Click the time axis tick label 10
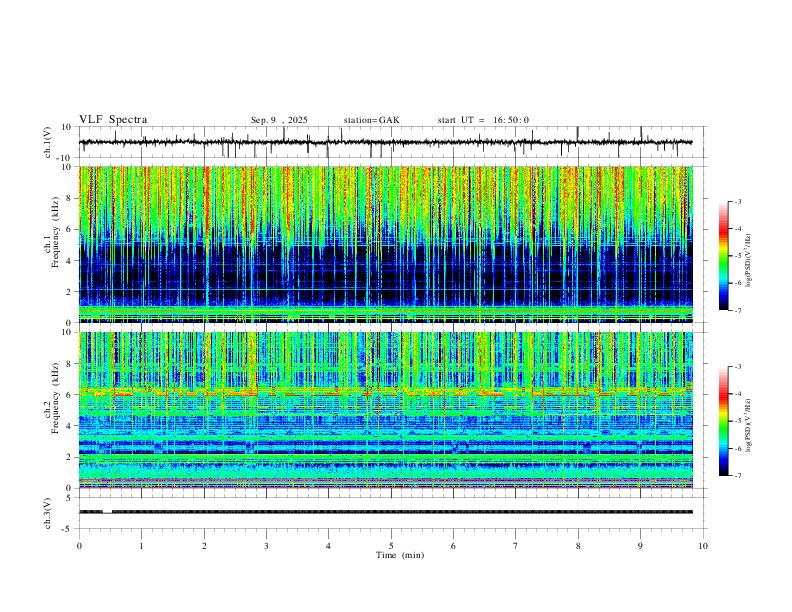This screenshot has height=612, width=792. [703, 546]
